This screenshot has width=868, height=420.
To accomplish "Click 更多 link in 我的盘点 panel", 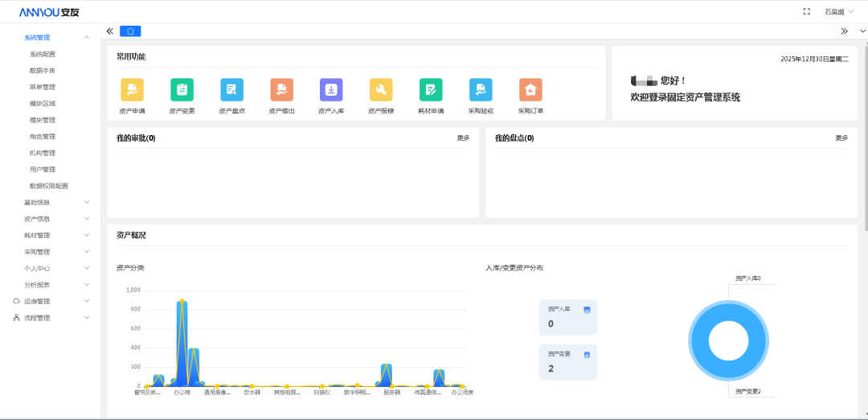I will 841,138.
